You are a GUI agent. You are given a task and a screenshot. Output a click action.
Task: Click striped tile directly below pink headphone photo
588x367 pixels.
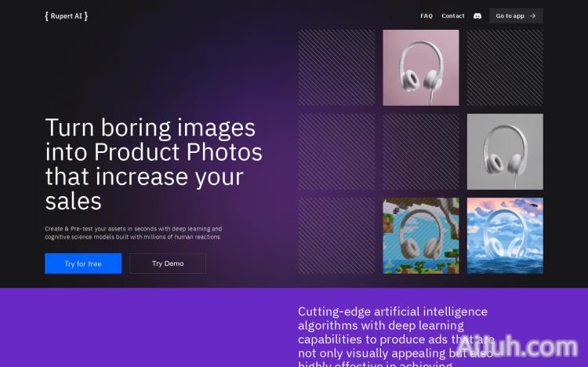pos(421,151)
